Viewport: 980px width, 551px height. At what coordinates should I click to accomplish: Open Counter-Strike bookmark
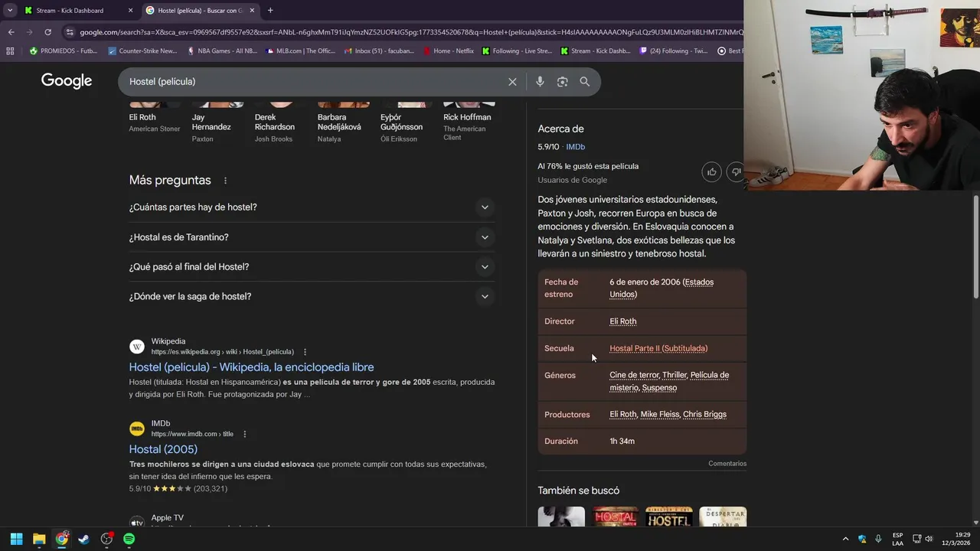(x=142, y=51)
